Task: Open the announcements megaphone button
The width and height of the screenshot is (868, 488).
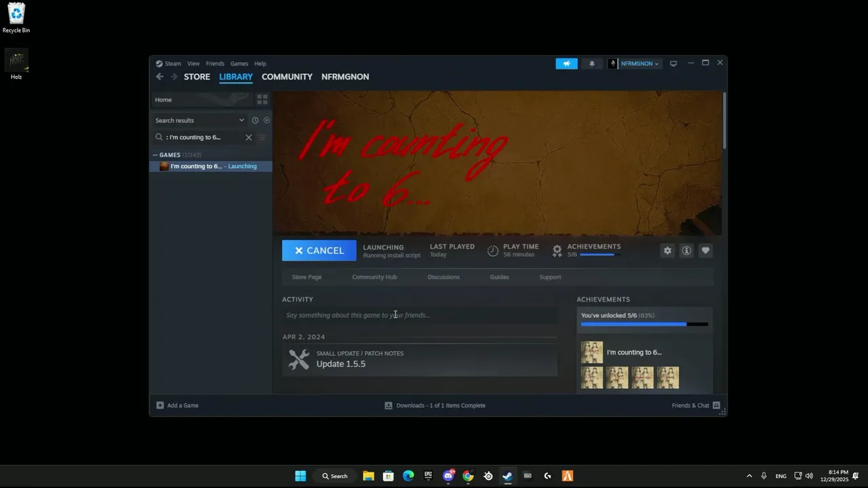Action: 566,64
